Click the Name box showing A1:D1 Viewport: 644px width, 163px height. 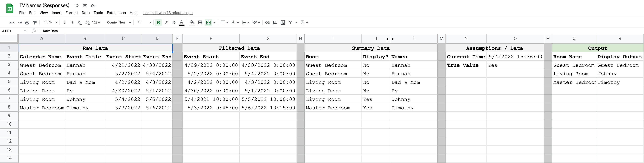pyautogui.click(x=12, y=31)
